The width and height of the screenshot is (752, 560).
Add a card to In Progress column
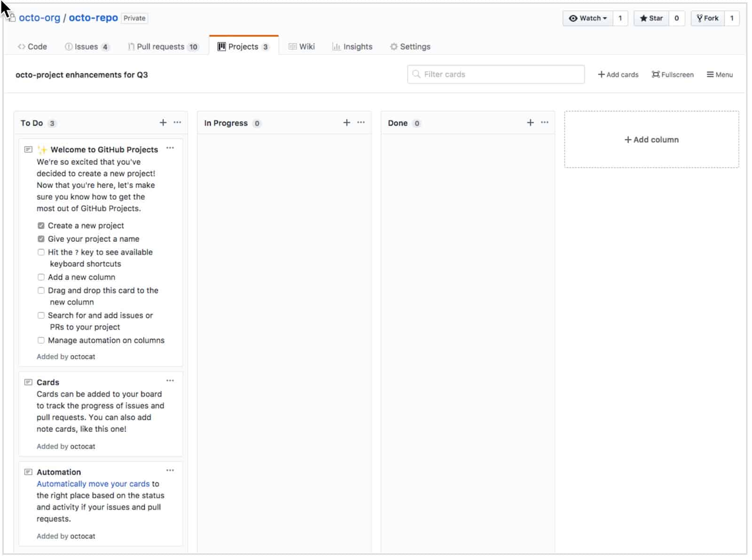tap(347, 123)
